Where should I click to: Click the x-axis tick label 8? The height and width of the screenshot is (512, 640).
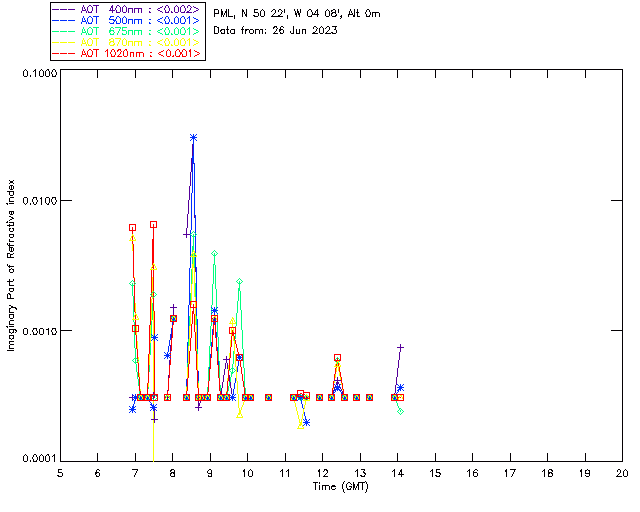pyautogui.click(x=173, y=473)
